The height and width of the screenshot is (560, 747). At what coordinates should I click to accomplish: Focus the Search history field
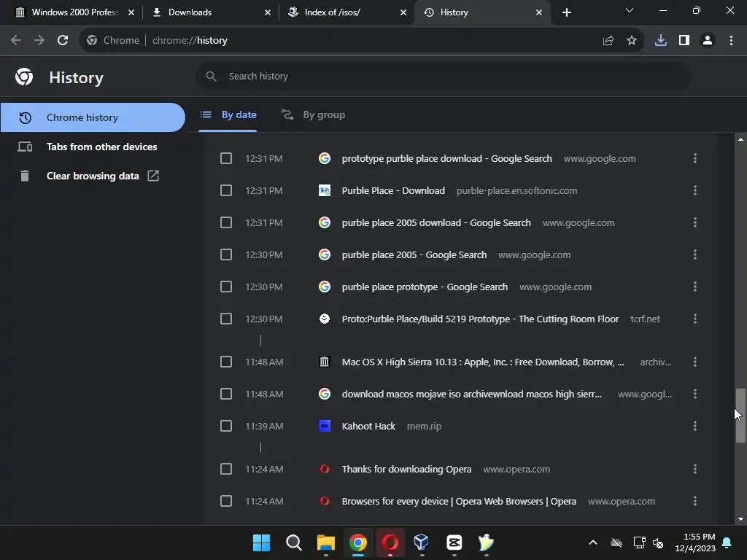coord(443,76)
